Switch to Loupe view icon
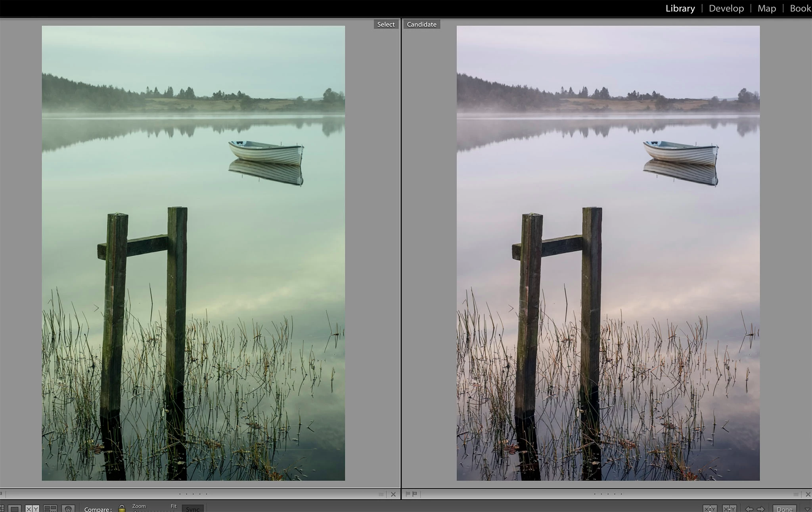The image size is (812, 512). [x=14, y=509]
